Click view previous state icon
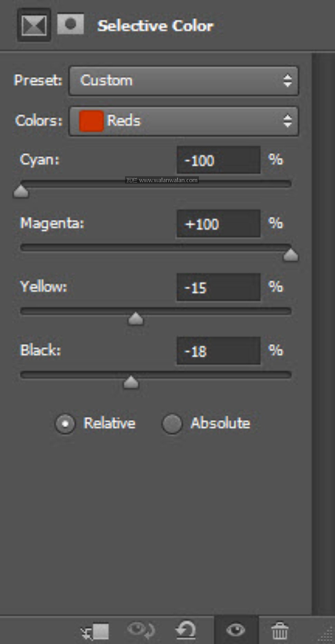Viewport: 335px width, 644px height. [x=141, y=631]
